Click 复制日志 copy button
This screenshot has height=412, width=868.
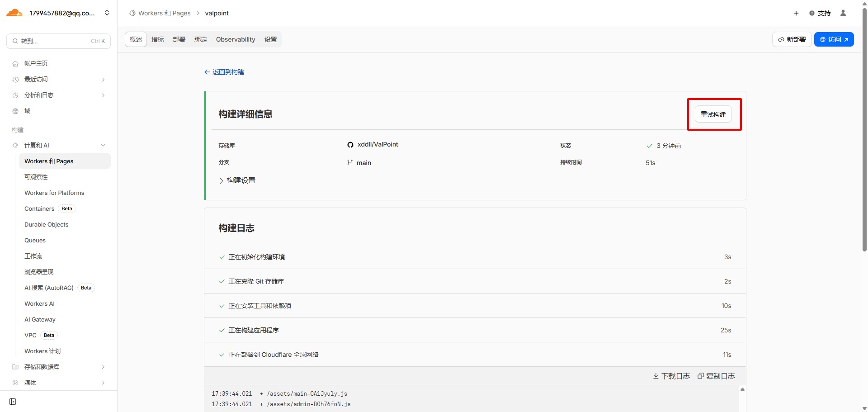tap(716, 376)
